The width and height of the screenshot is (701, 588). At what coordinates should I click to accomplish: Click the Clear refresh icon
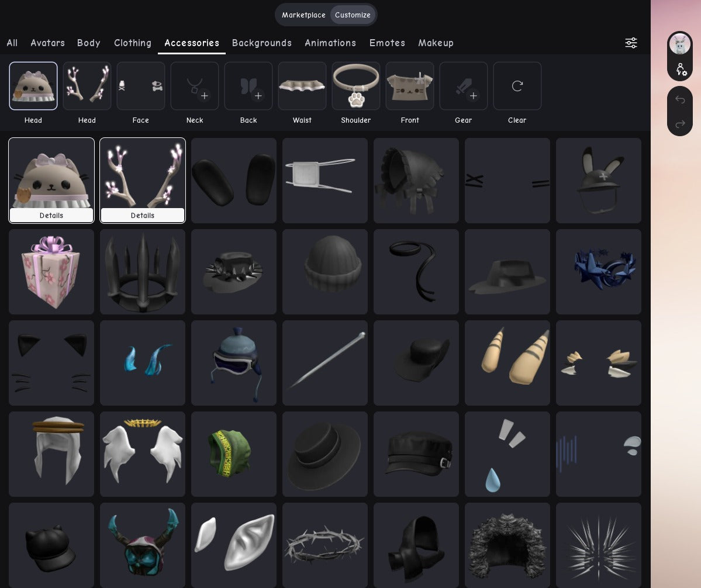click(x=517, y=86)
